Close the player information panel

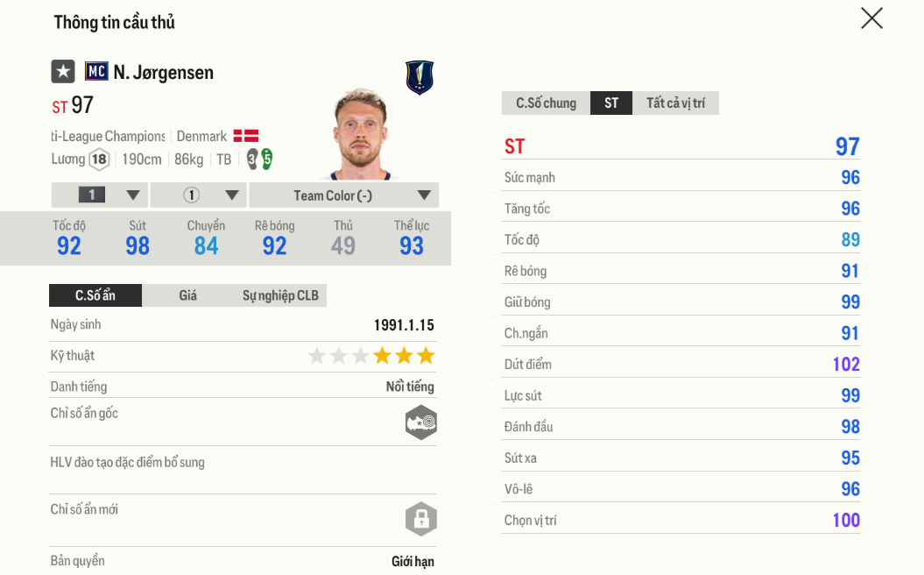pos(871,18)
